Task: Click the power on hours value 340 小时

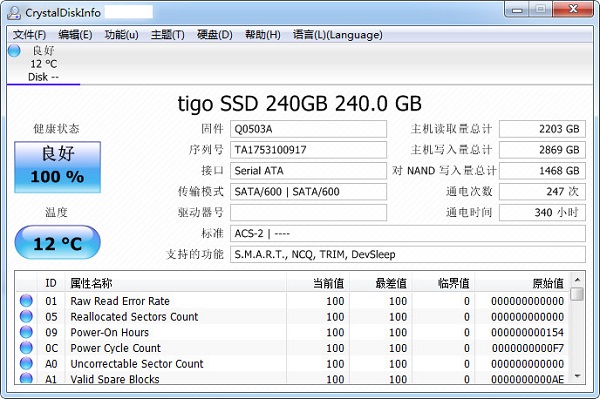Action: tap(542, 212)
